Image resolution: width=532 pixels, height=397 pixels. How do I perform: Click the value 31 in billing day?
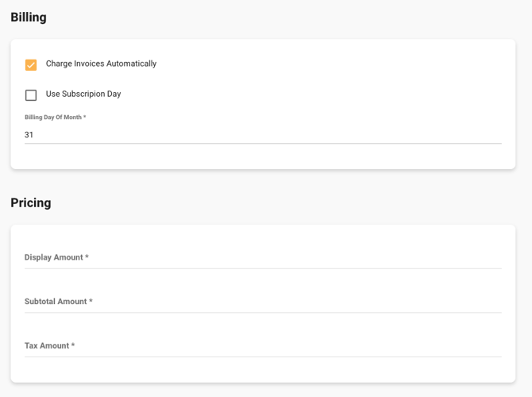pyautogui.click(x=29, y=135)
